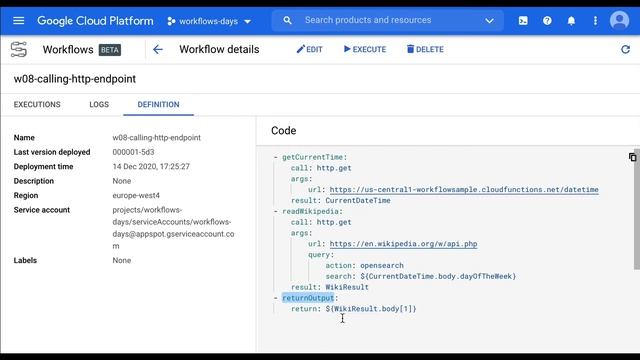The width and height of the screenshot is (640, 360).
Task: Click the Workflows product title
Action: [68, 49]
